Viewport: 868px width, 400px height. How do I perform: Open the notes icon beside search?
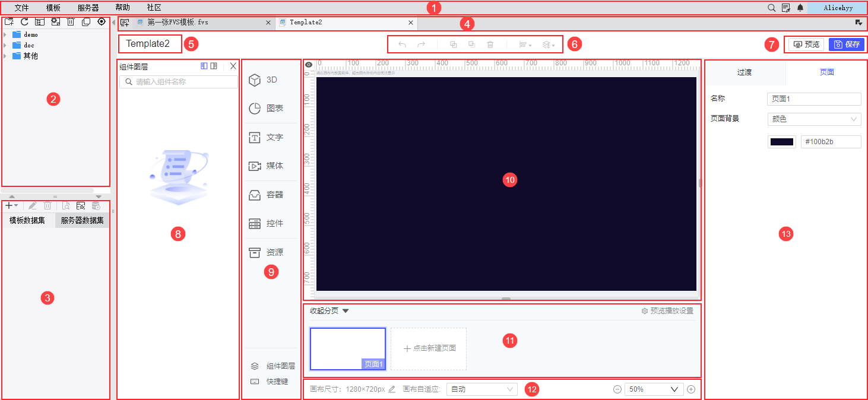(786, 8)
